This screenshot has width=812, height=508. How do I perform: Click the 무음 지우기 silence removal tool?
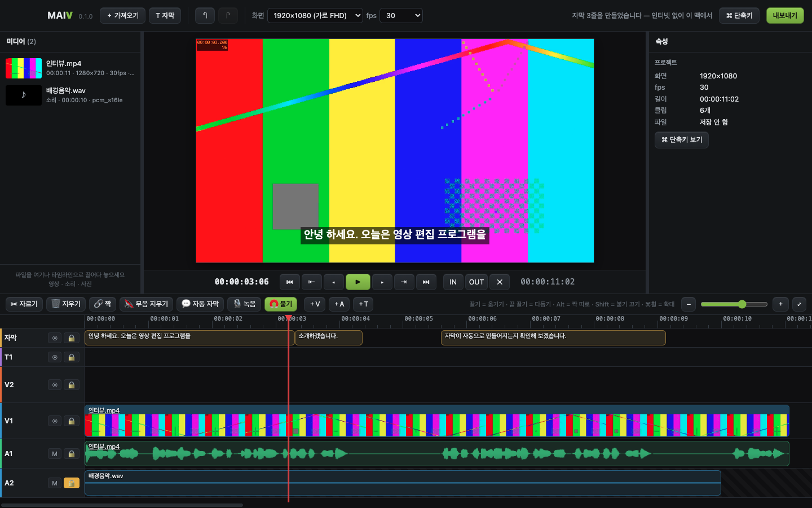coord(146,304)
